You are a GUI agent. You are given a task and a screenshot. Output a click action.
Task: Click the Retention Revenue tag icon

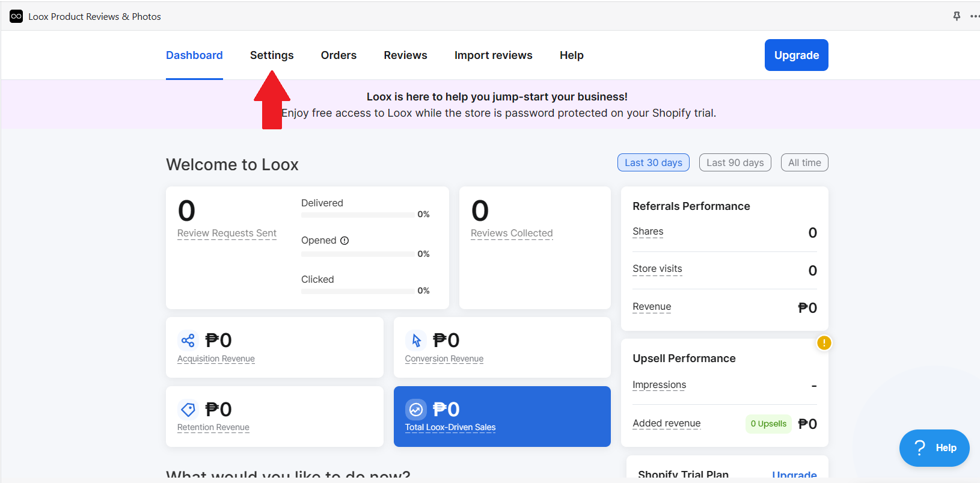pos(188,410)
